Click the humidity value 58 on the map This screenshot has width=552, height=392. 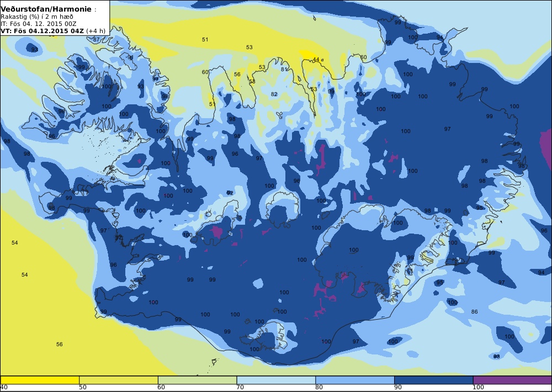tap(252, 81)
